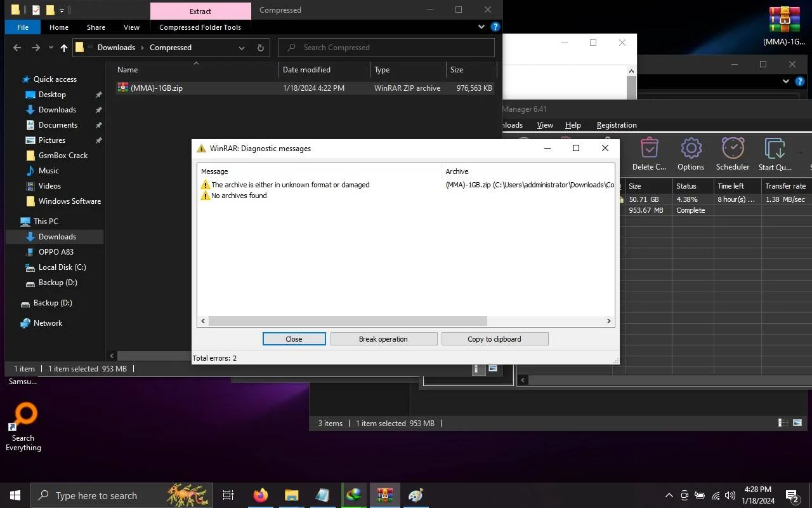This screenshot has height=508, width=812.
Task: Click the WinRAR dialog horizontal scrollbar thumb
Action: [x=348, y=321]
